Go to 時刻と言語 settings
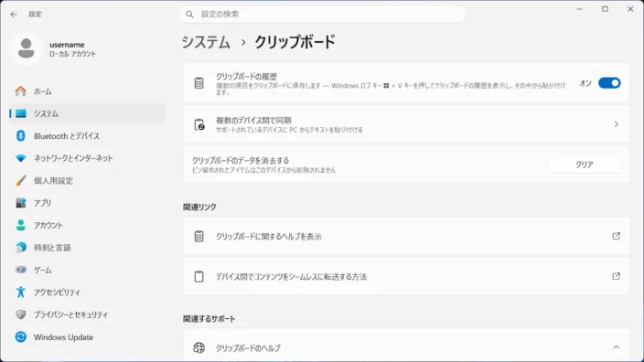Viewport: 644px width, 362px height. tap(87, 248)
